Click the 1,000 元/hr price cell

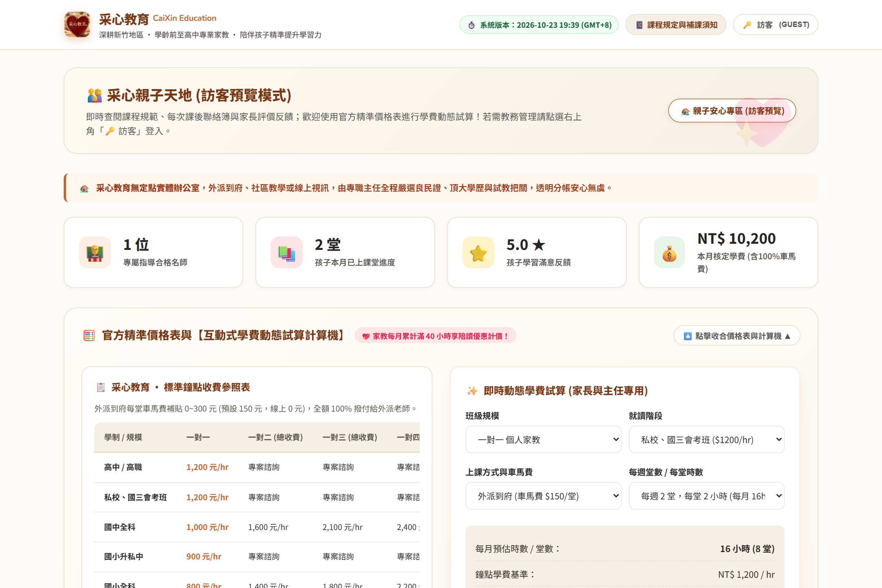207,527
